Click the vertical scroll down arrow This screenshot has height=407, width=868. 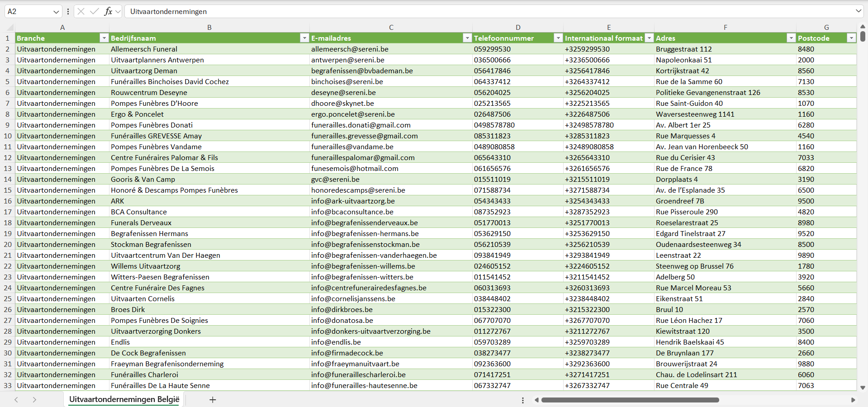point(863,388)
